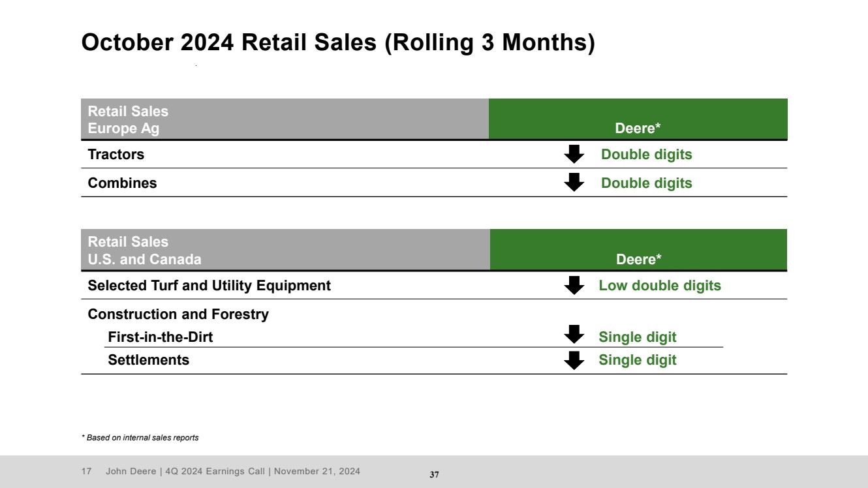Select the "Europe Ag" table header text
The height and width of the screenshot is (488, 868).
click(123, 129)
